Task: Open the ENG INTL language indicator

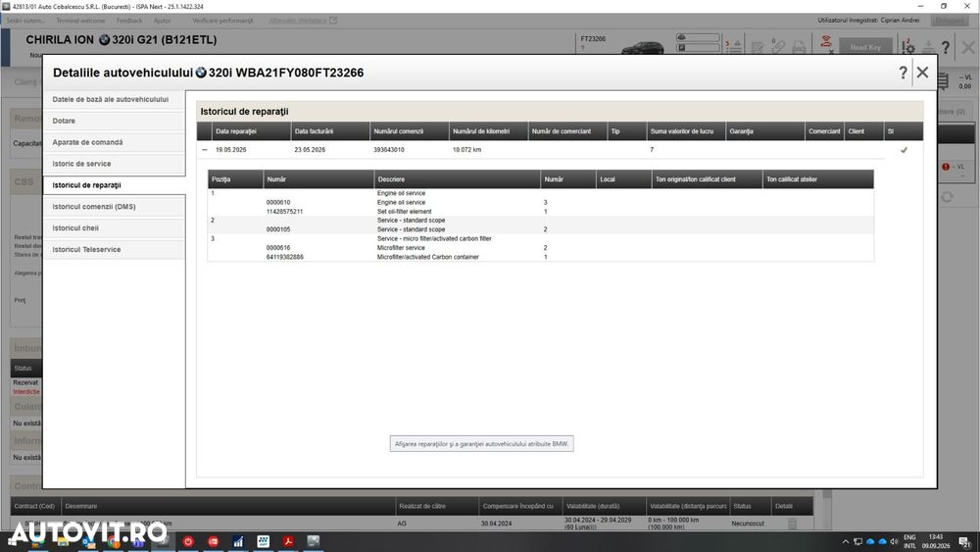Action: tap(910, 541)
